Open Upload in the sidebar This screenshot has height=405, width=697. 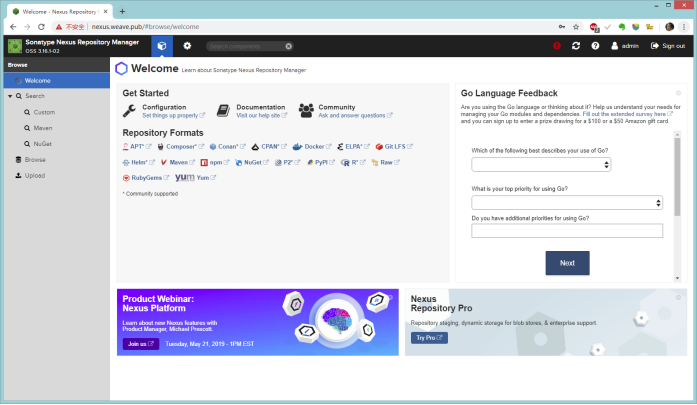point(35,176)
